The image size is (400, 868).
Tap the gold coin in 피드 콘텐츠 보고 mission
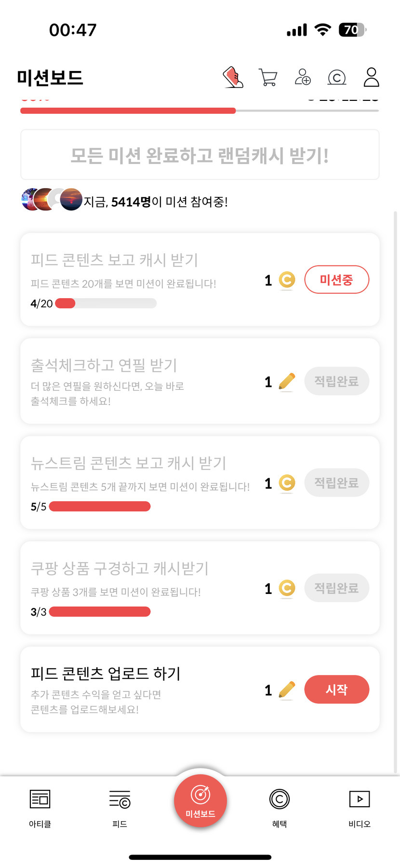[287, 280]
